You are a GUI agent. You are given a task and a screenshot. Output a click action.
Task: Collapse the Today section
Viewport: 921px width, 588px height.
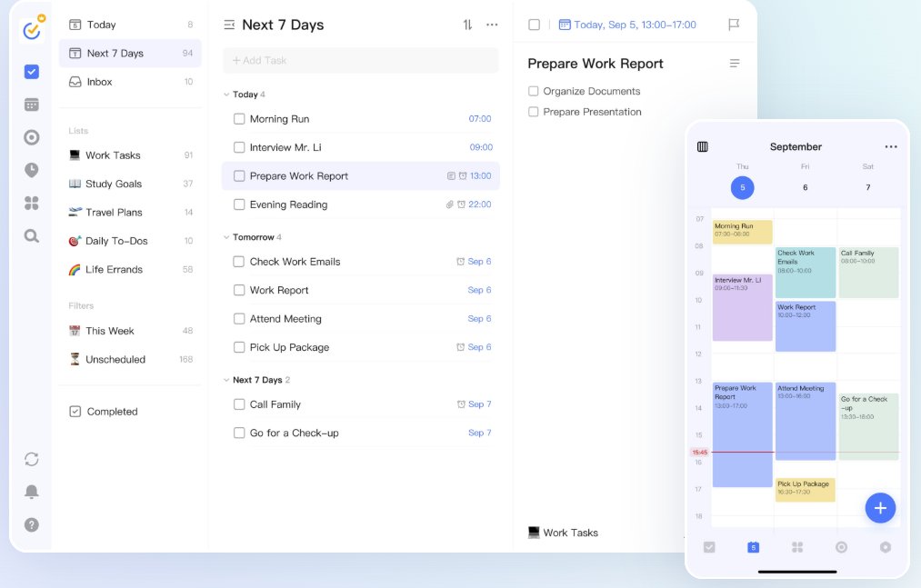226,95
